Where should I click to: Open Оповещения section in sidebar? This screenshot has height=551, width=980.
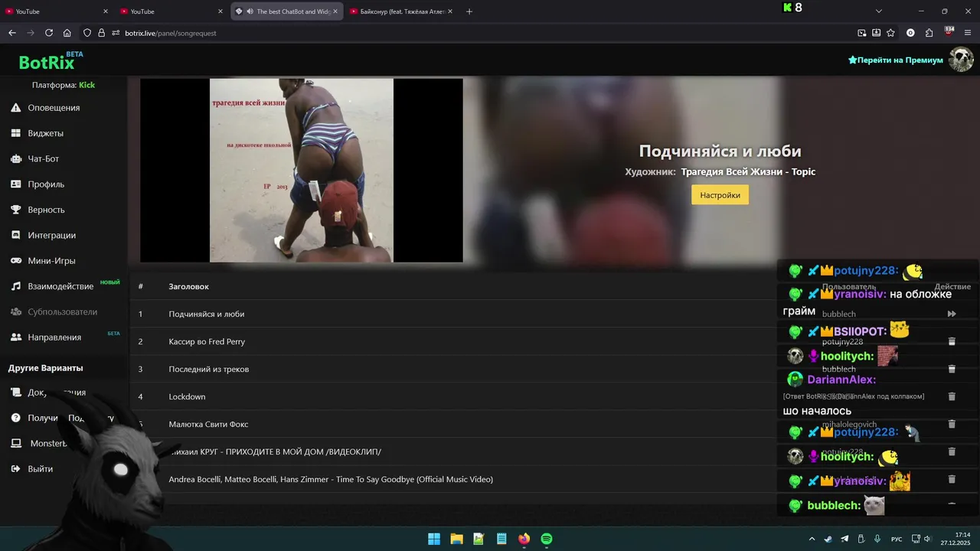pos(54,108)
